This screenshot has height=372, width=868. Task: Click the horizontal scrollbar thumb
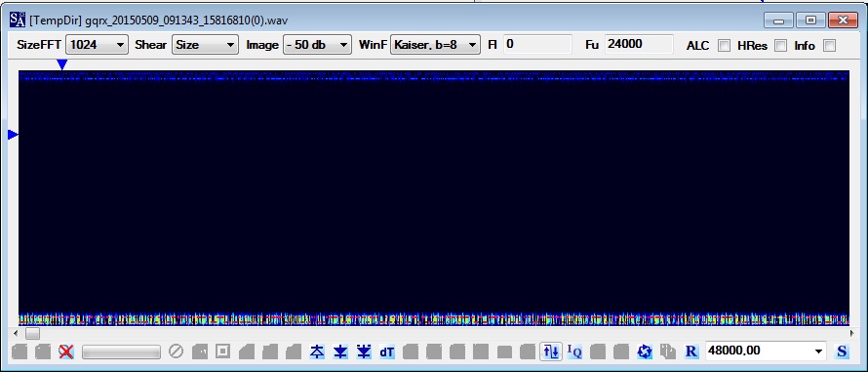coord(32,333)
